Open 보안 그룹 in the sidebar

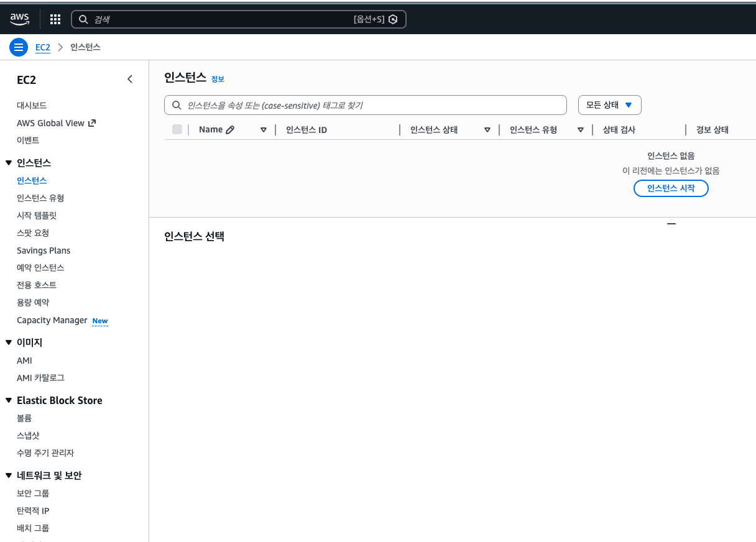point(33,494)
